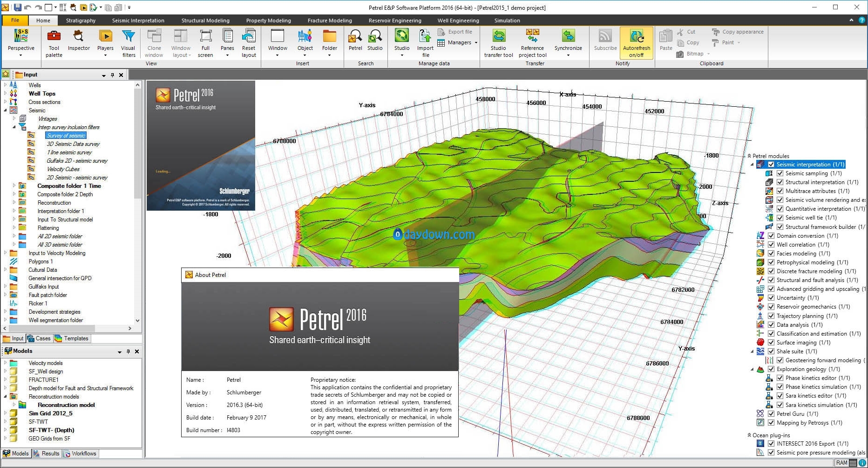The width and height of the screenshot is (868, 468).
Task: Collapse the ribbon with the up arrow
Action: (x=851, y=21)
